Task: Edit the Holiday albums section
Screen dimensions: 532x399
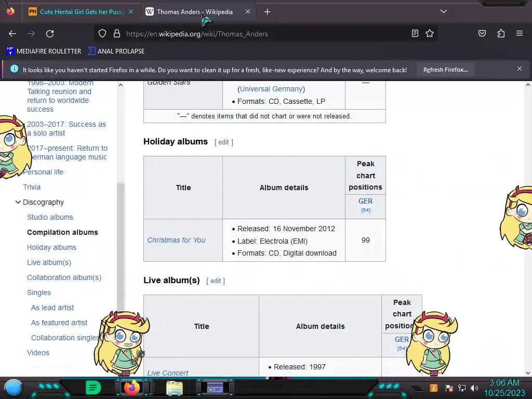Action: click(x=223, y=142)
